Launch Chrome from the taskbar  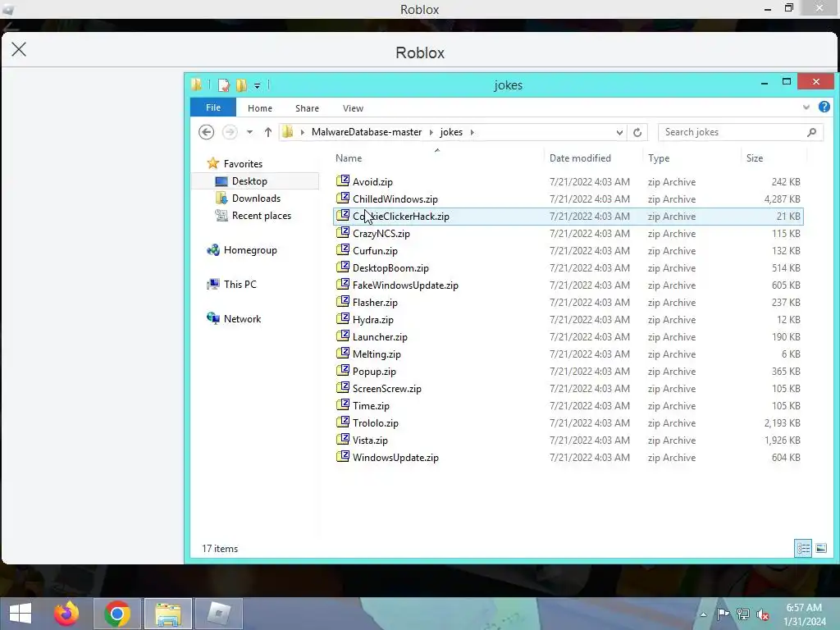(117, 614)
